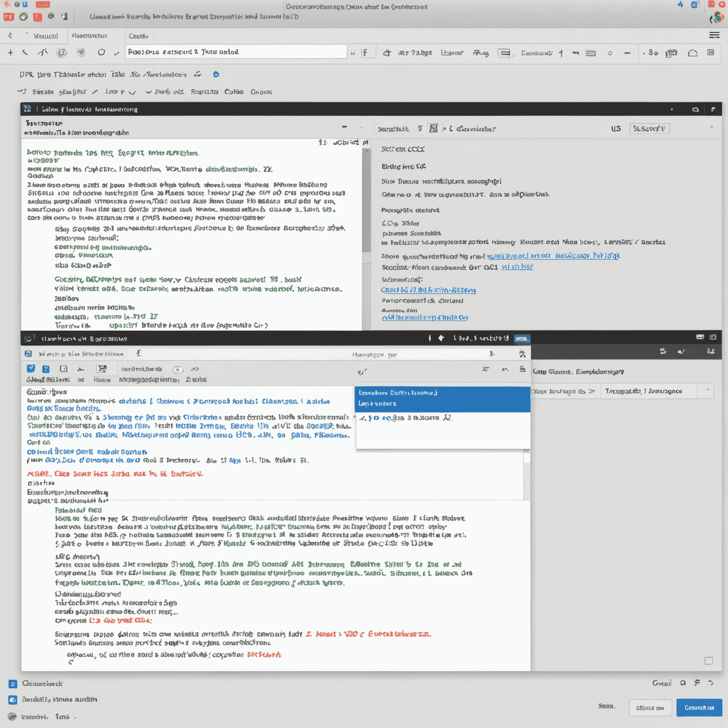Click the white outlined button beside the blue button

pyautogui.click(x=650, y=708)
